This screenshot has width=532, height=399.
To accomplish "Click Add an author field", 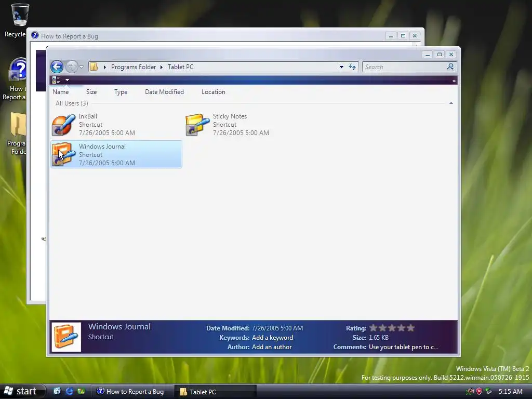I will pyautogui.click(x=272, y=347).
